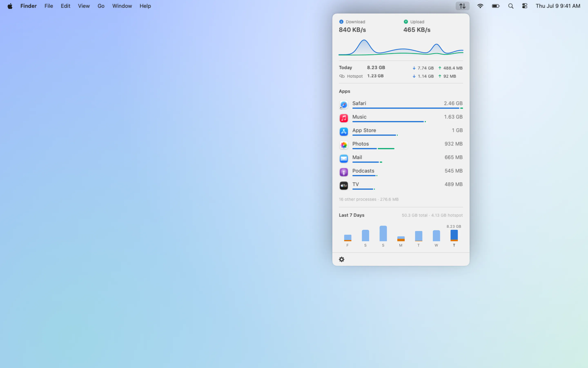This screenshot has height=368, width=588.
Task: Click the Apps section heading
Action: [345, 91]
